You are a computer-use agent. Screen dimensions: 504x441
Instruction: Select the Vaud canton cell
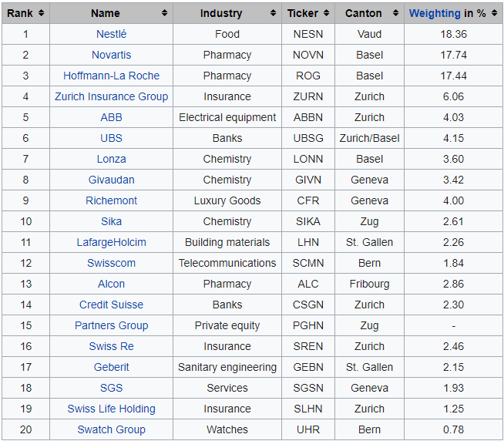[x=369, y=34]
